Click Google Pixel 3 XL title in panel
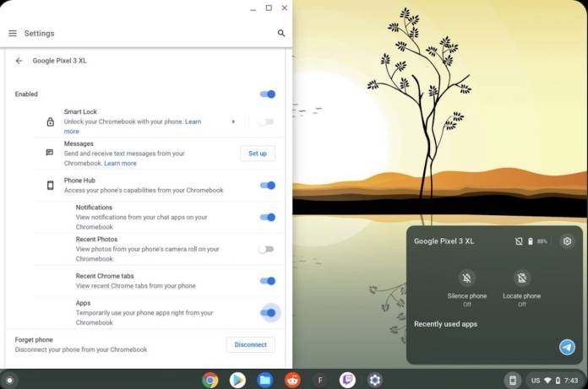This screenshot has height=389, width=588. [444, 241]
